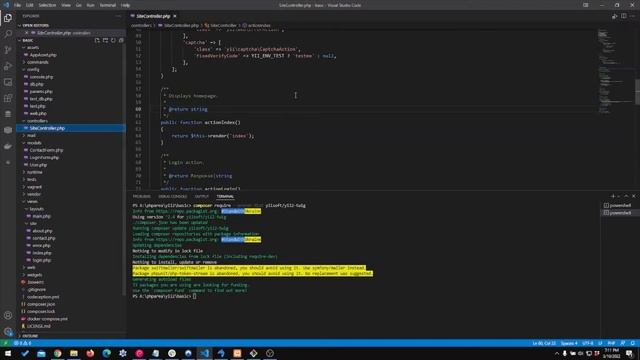This screenshot has width=640, height=360.
Task: Open the Remote Explorer view
Action: click(x=8, y=82)
